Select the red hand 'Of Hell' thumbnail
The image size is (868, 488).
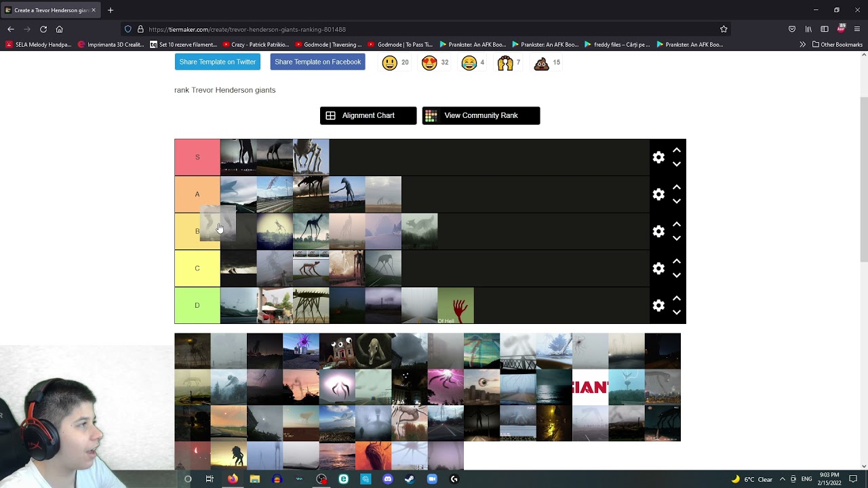456,306
